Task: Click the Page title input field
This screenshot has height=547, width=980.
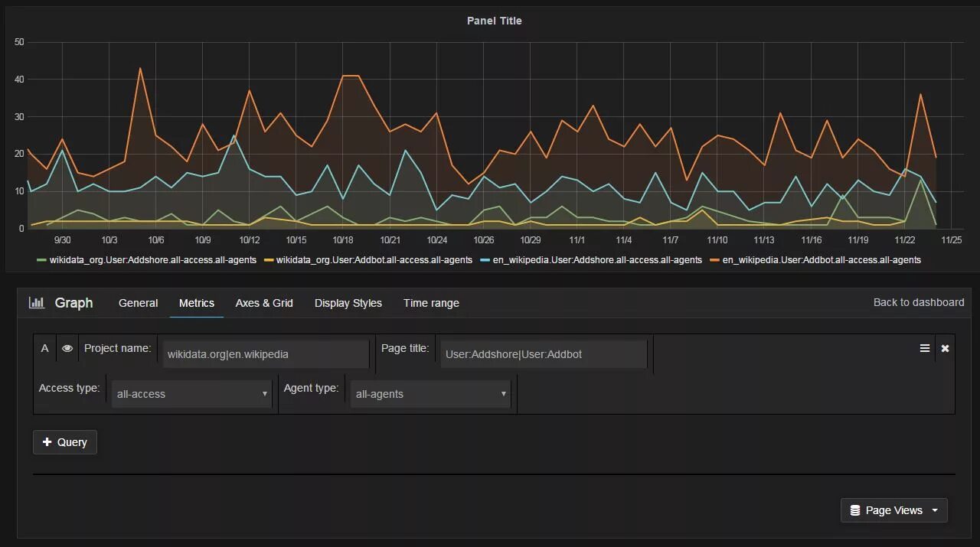Action: click(x=544, y=354)
